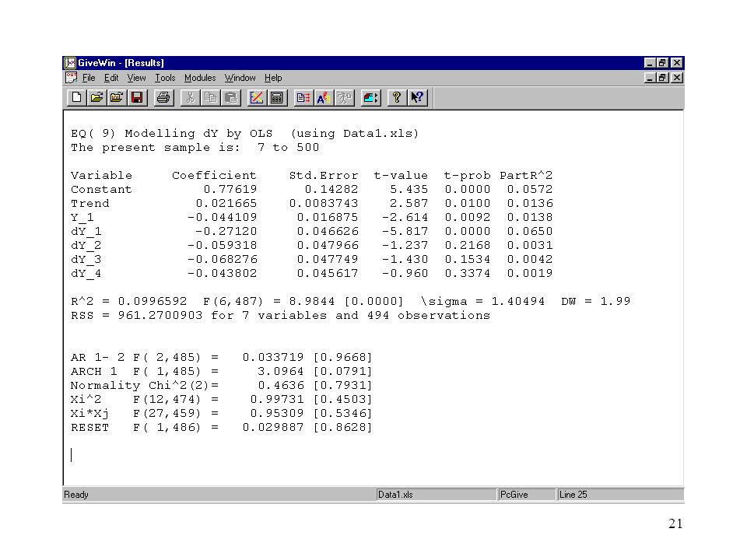This screenshot has width=747, height=560.
Task: Restore the GiveWin application window size
Action: 663,63
